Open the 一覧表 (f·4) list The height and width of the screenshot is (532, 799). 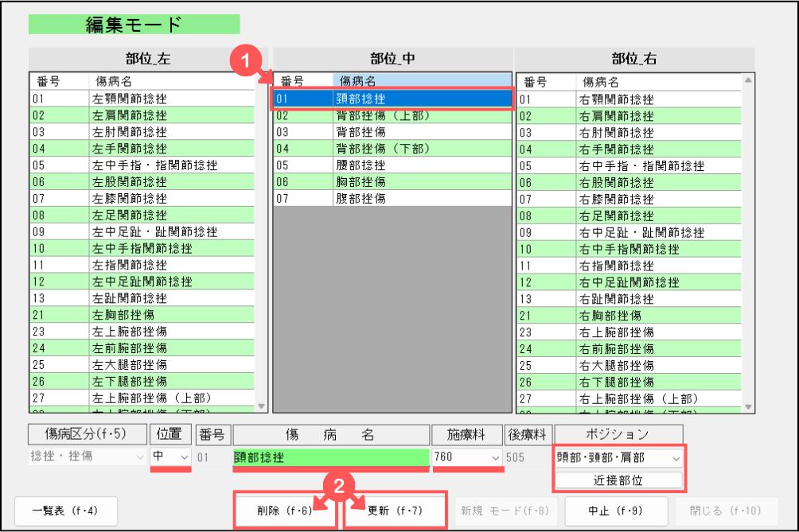(65, 510)
